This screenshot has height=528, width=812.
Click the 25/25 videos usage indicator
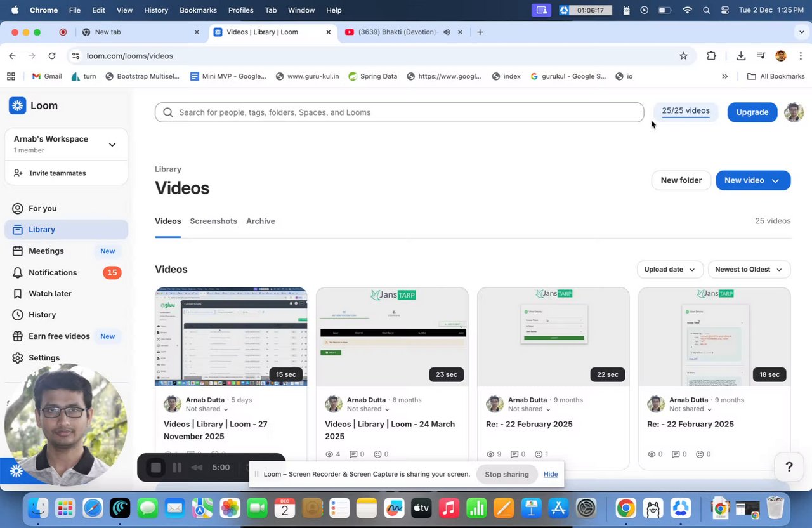[x=686, y=111]
